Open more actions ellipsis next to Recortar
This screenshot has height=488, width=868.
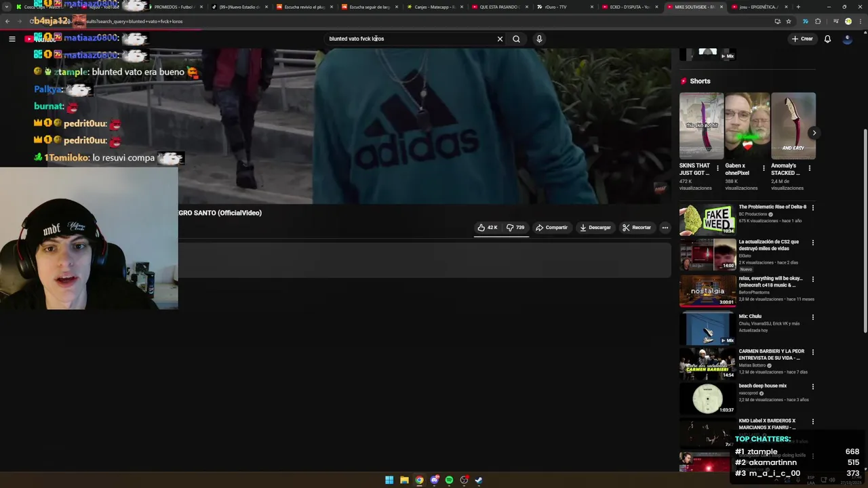(x=665, y=228)
